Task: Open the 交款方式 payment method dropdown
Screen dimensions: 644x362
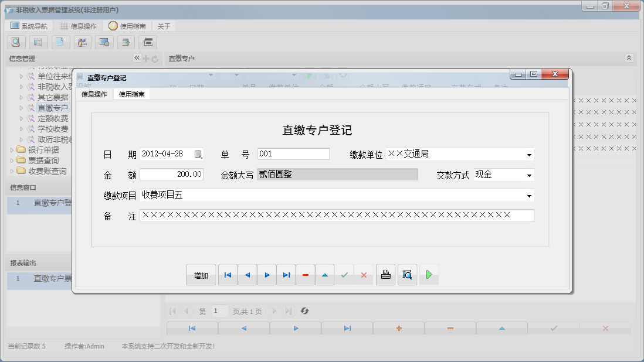Action: click(x=529, y=175)
